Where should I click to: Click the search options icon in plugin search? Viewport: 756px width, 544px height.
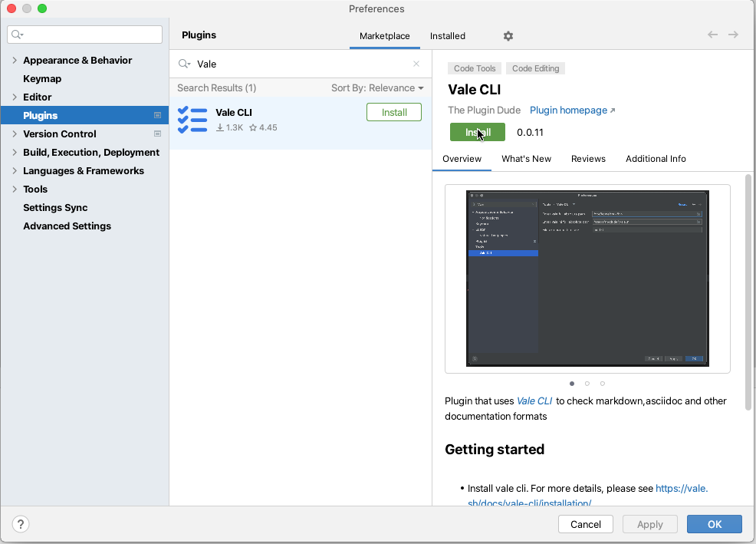[x=184, y=64]
